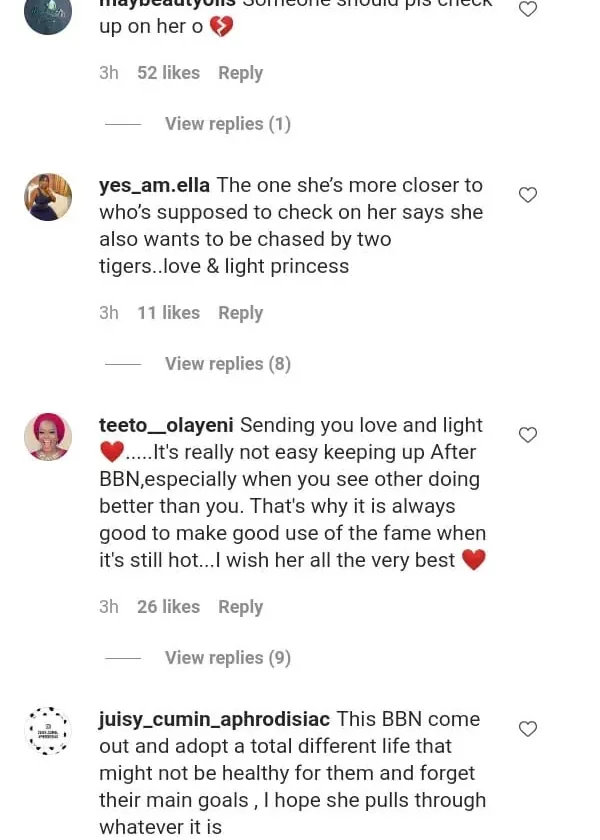The image size is (600, 840).
Task: View the 11 likes list
Action: click(x=168, y=313)
